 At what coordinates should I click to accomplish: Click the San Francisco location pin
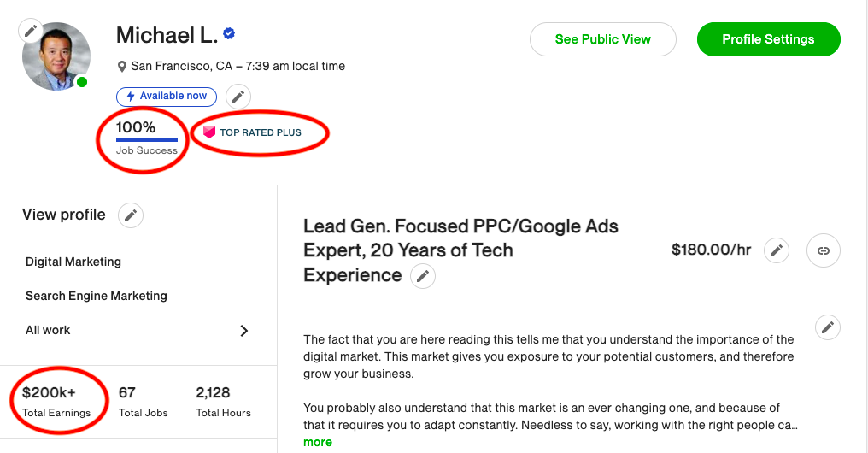pyautogui.click(x=123, y=67)
